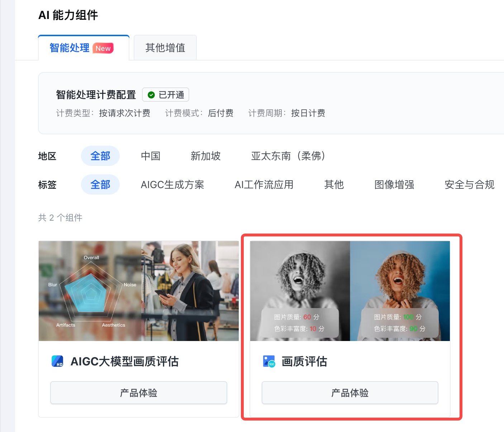
Task: Filter region by 中国
Action: coord(151,156)
